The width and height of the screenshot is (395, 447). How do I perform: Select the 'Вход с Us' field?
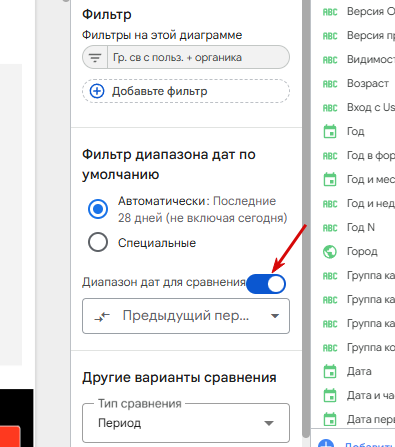(371, 107)
